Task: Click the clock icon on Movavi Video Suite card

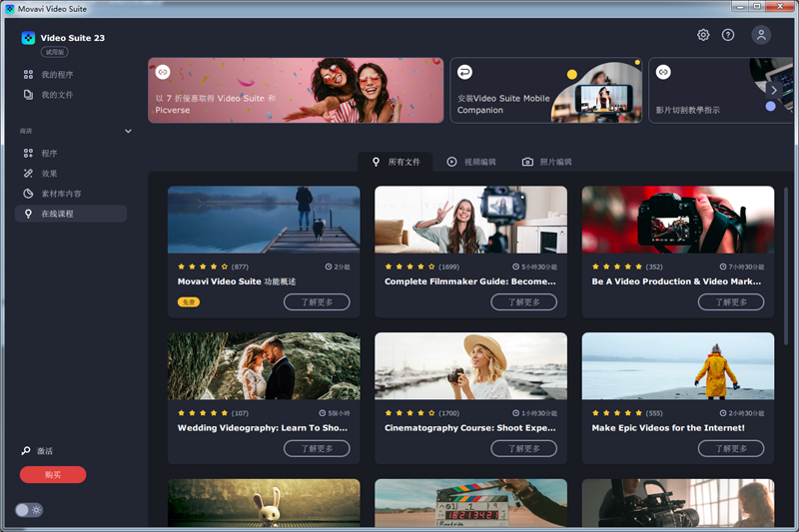Action: [x=329, y=266]
